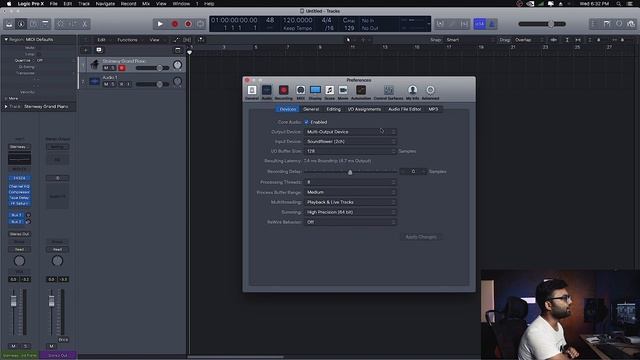
Task: Toggle record enable on Steinway Grand Piano
Action: tap(121, 68)
